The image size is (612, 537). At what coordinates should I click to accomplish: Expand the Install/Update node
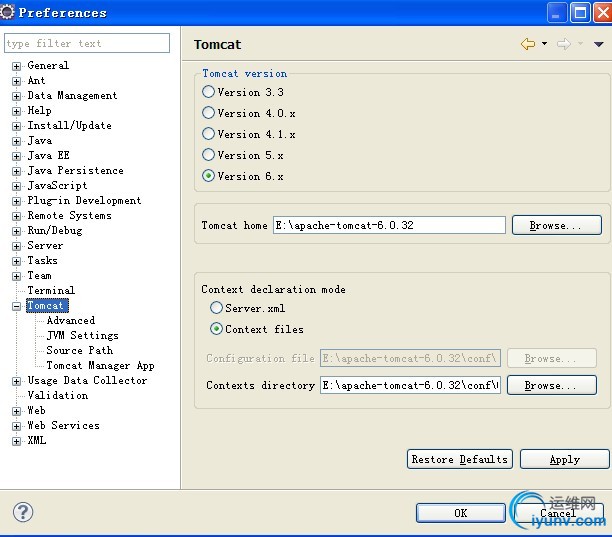click(16, 126)
